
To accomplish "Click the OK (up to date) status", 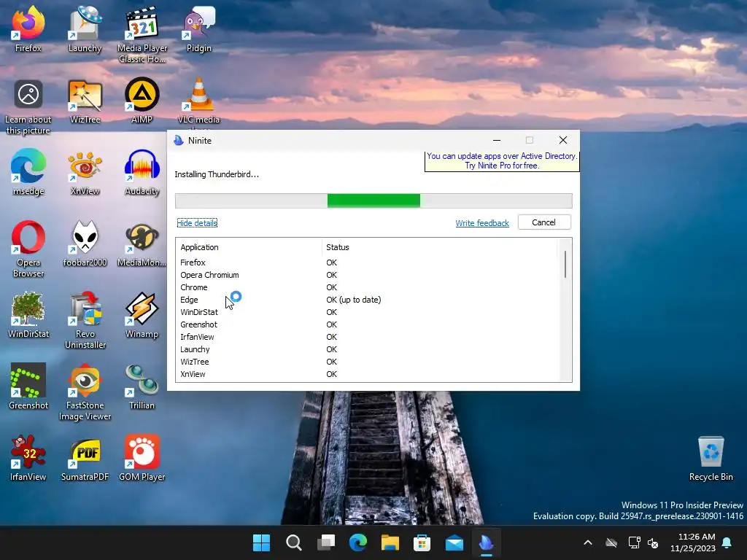I will tap(354, 300).
